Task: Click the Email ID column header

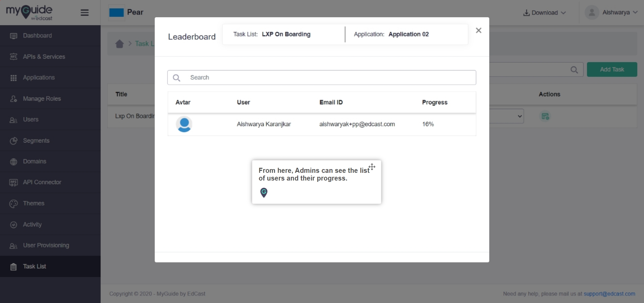Action: click(x=331, y=102)
